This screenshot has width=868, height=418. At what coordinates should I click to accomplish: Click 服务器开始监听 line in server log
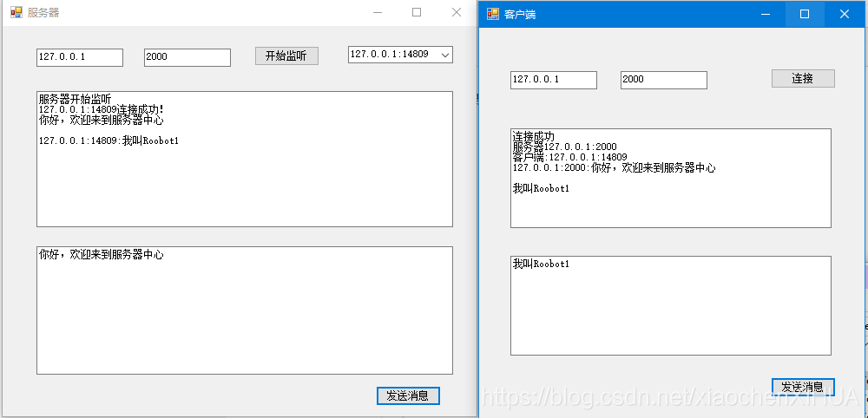[76, 100]
